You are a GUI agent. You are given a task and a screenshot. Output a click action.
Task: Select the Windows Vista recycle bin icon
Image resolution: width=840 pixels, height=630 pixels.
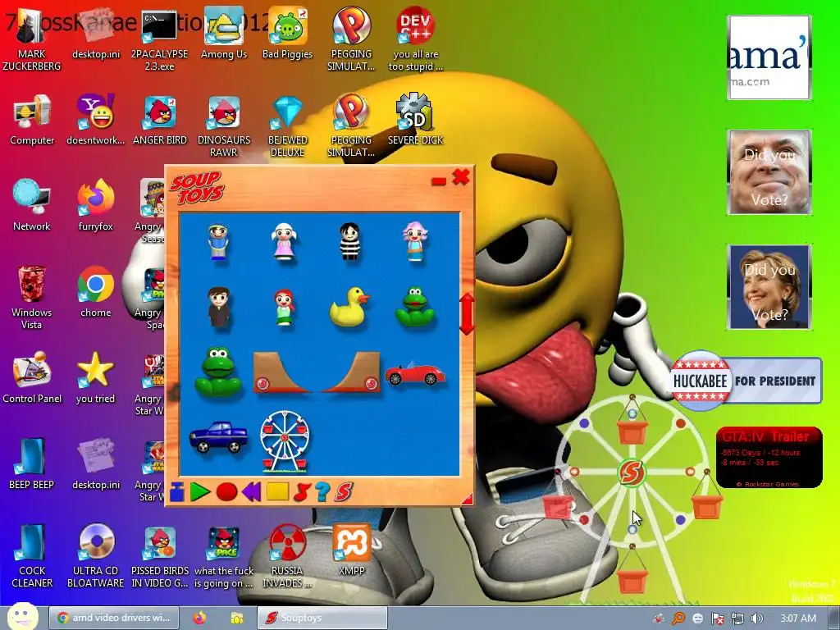tap(32, 298)
